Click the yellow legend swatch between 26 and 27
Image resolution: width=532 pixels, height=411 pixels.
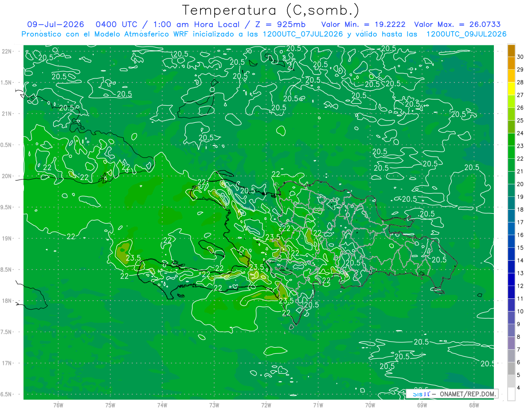(x=511, y=102)
